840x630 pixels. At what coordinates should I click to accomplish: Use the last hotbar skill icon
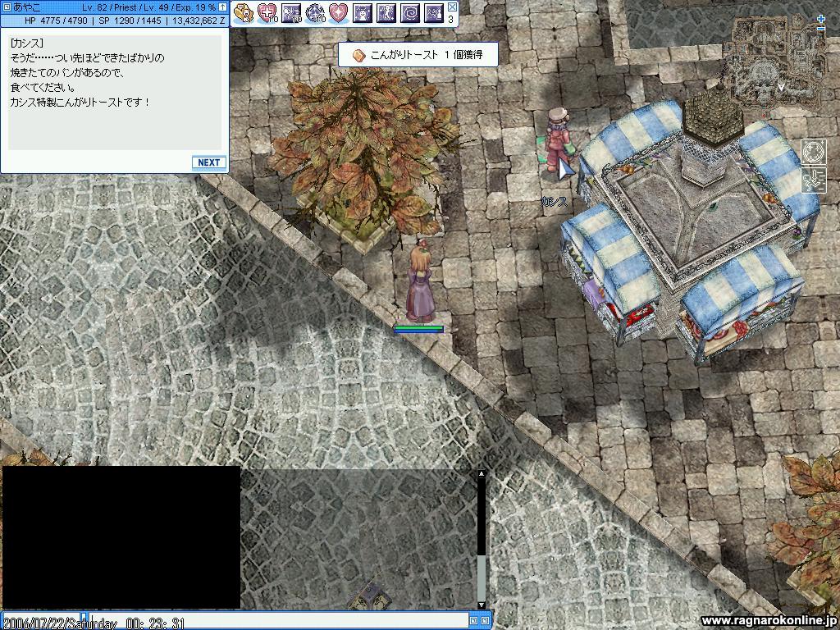point(433,13)
